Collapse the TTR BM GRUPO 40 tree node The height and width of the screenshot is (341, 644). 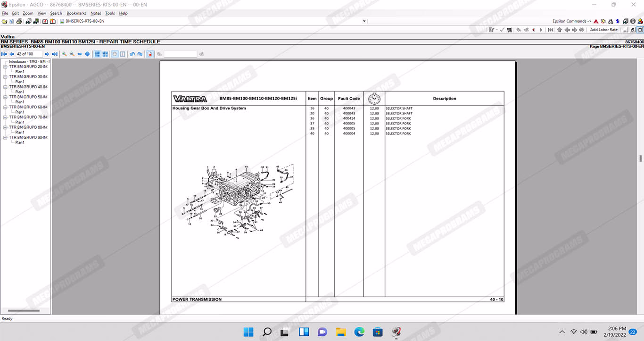point(5,87)
